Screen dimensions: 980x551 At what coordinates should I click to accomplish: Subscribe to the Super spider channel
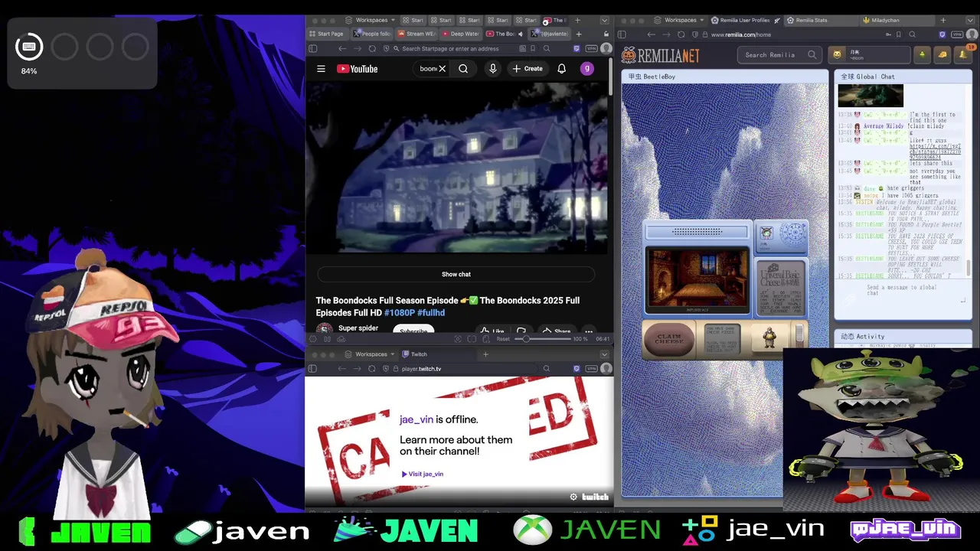(x=413, y=331)
